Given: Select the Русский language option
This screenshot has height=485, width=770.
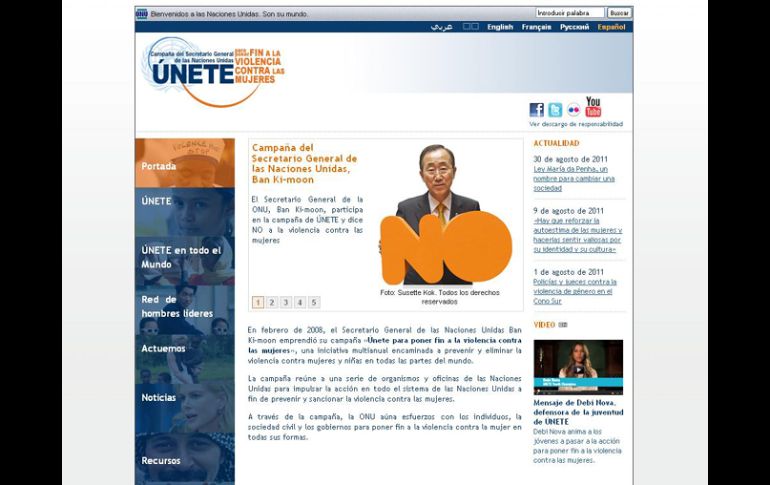Looking at the screenshot, I should coord(574,27).
